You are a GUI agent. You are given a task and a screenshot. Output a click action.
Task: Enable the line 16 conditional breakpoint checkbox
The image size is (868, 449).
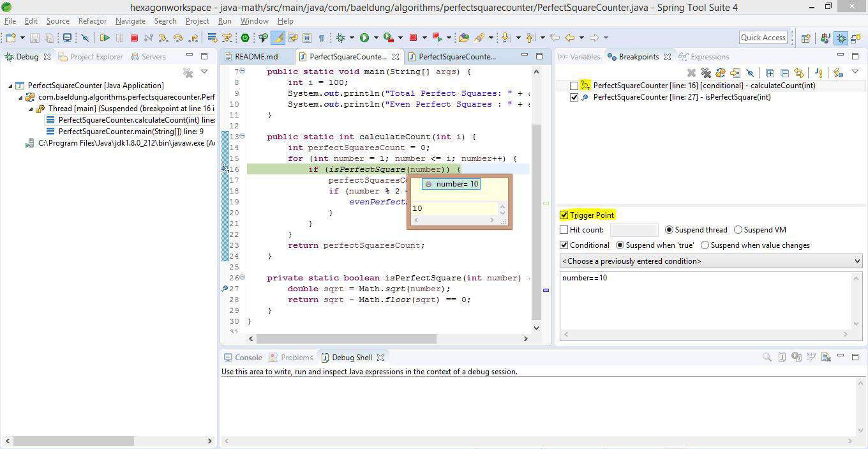tap(574, 85)
